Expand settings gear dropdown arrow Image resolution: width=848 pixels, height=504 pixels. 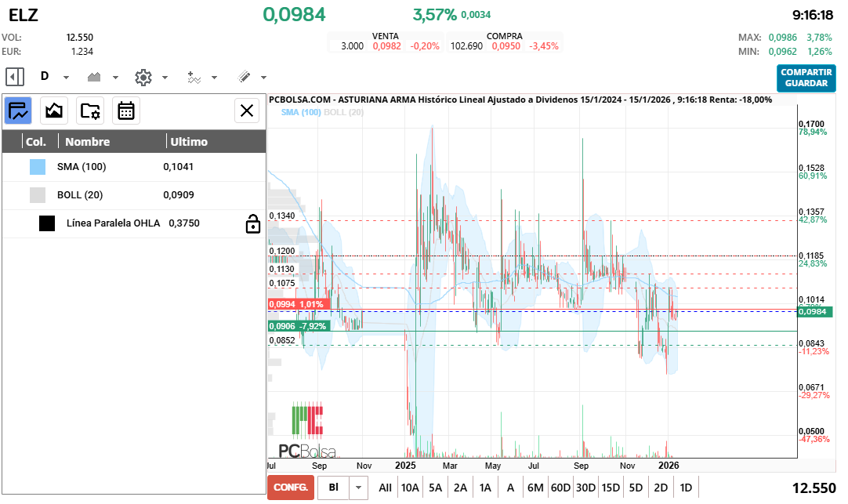pos(165,78)
